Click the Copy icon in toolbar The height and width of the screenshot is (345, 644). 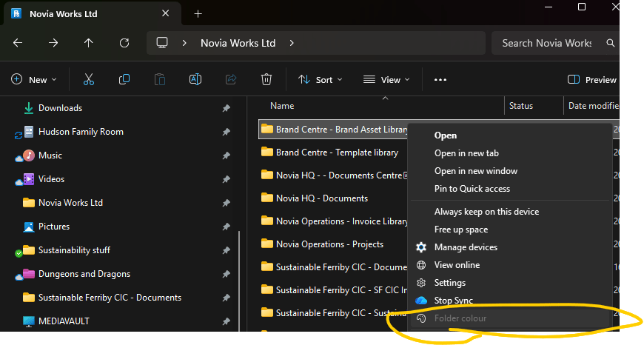pos(124,79)
